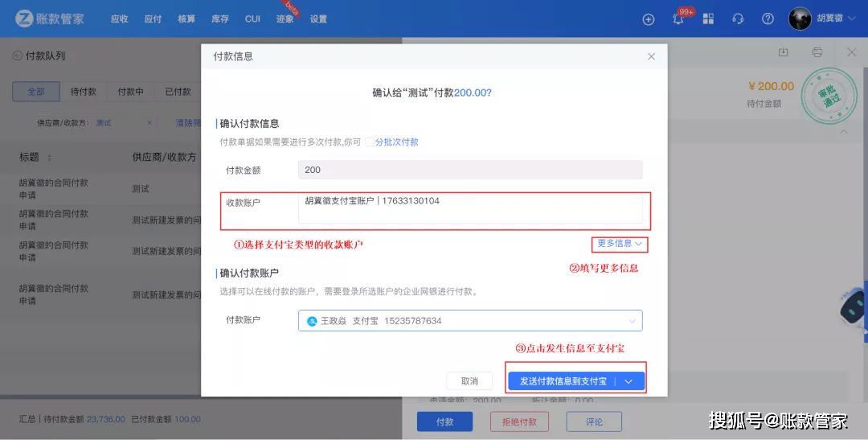Select the 待付款 tab
Screen dimensions: 868x440
tap(83, 92)
